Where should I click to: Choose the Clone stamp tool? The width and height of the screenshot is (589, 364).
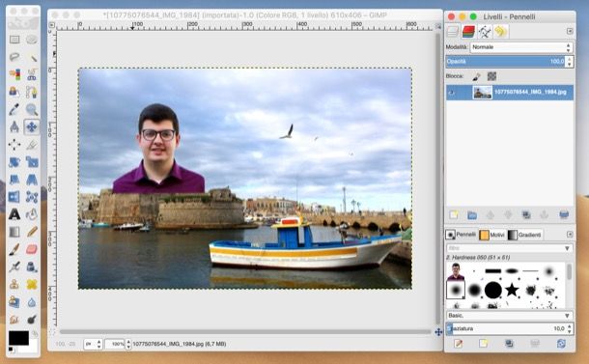tap(14, 285)
